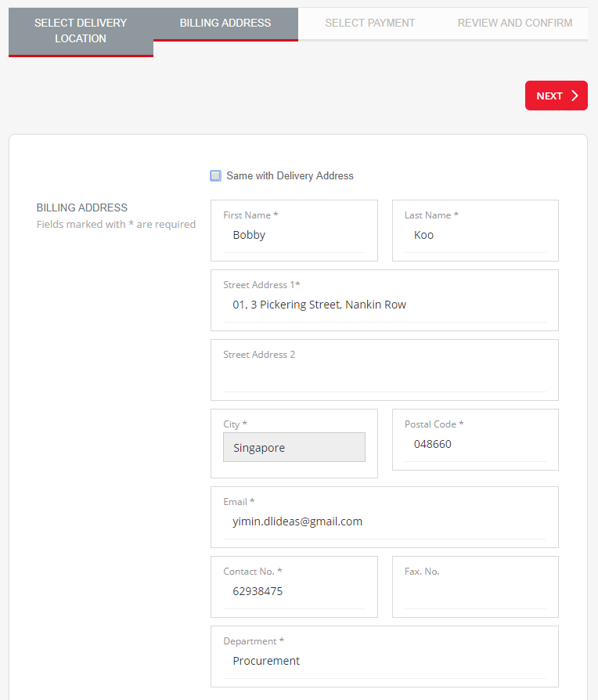Click the arrow icon in Next button
The image size is (598, 700).
tap(575, 96)
